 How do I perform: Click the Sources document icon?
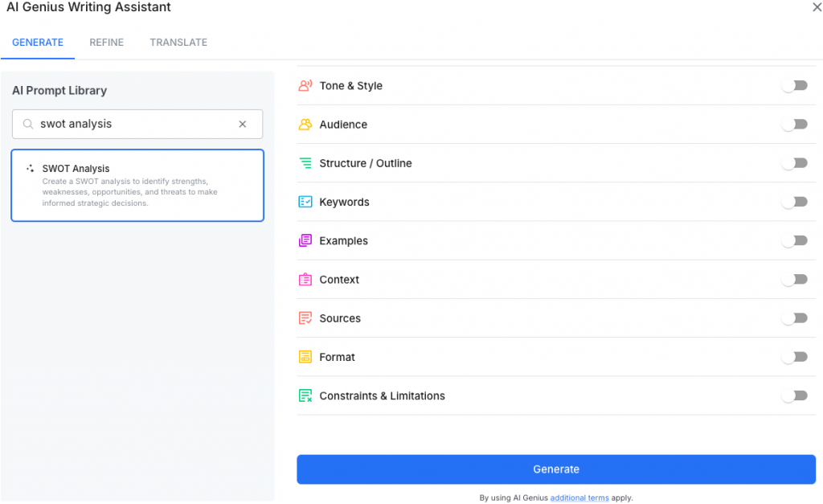pos(305,318)
